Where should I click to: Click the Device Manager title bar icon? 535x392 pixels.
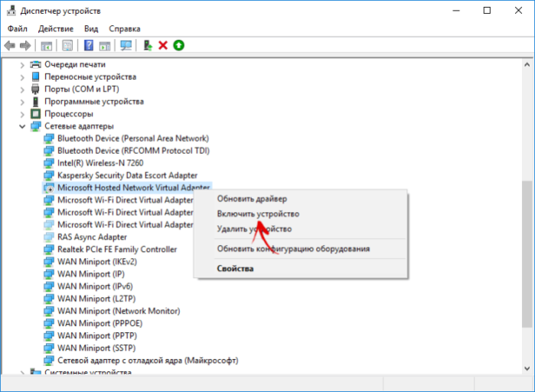pyautogui.click(x=11, y=11)
